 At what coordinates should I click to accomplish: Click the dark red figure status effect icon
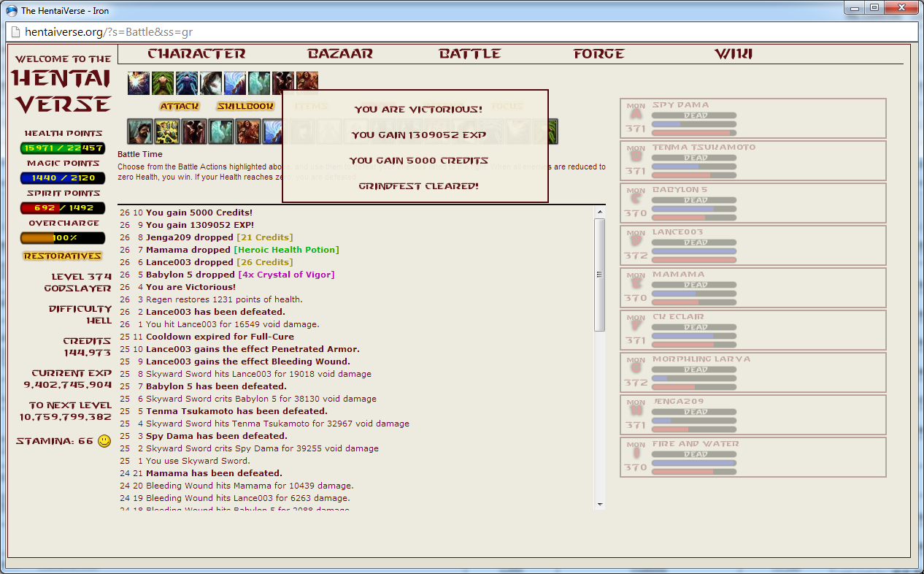(283, 83)
